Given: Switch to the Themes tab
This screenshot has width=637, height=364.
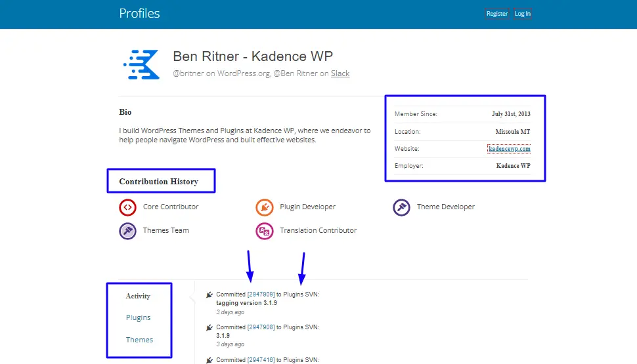Looking at the screenshot, I should point(139,340).
